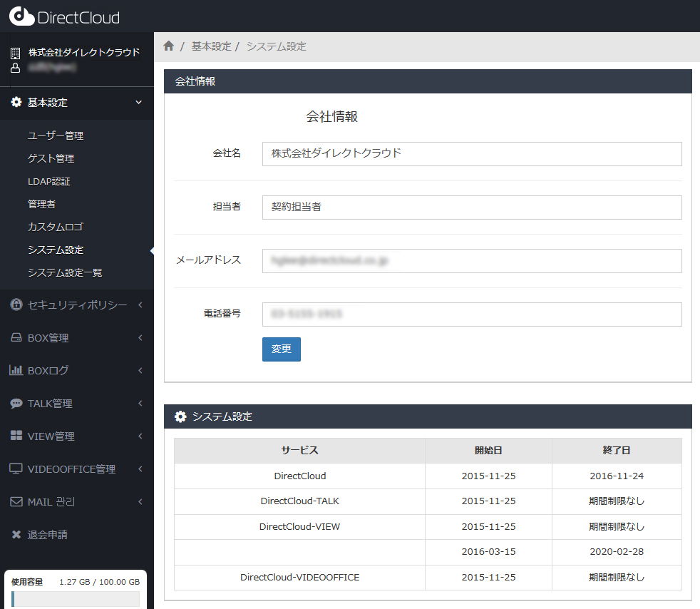Collapse the 基本設定 menu chevron
Image resolution: width=700 pixels, height=609 pixels.
click(x=139, y=102)
